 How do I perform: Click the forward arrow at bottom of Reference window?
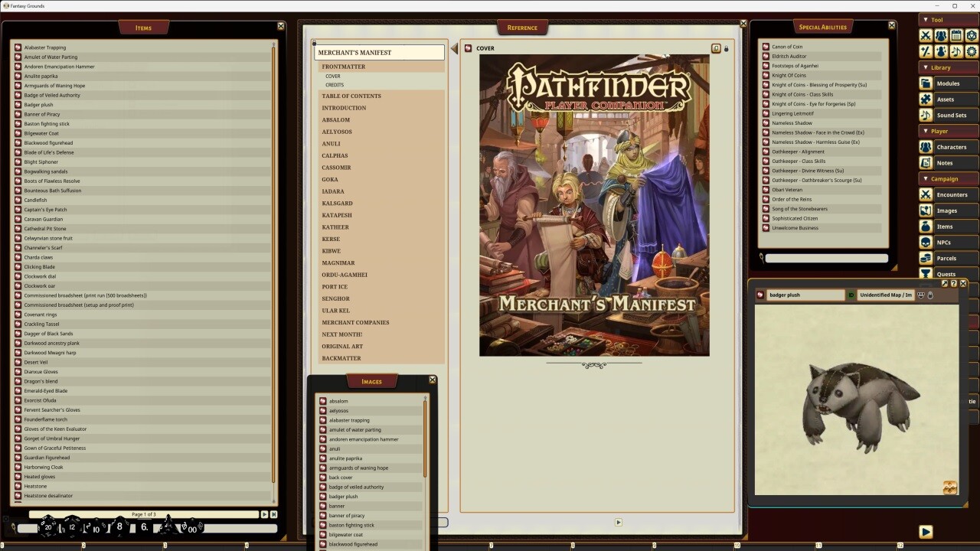(x=618, y=522)
